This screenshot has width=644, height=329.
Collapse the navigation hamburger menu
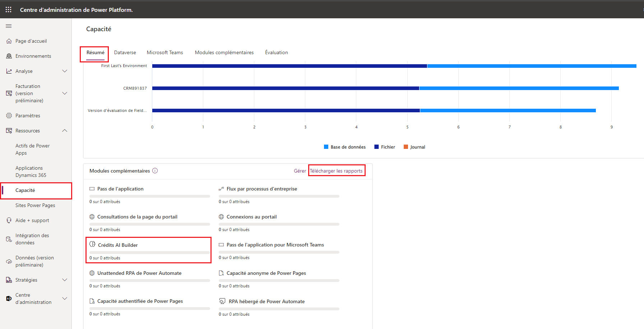[9, 26]
